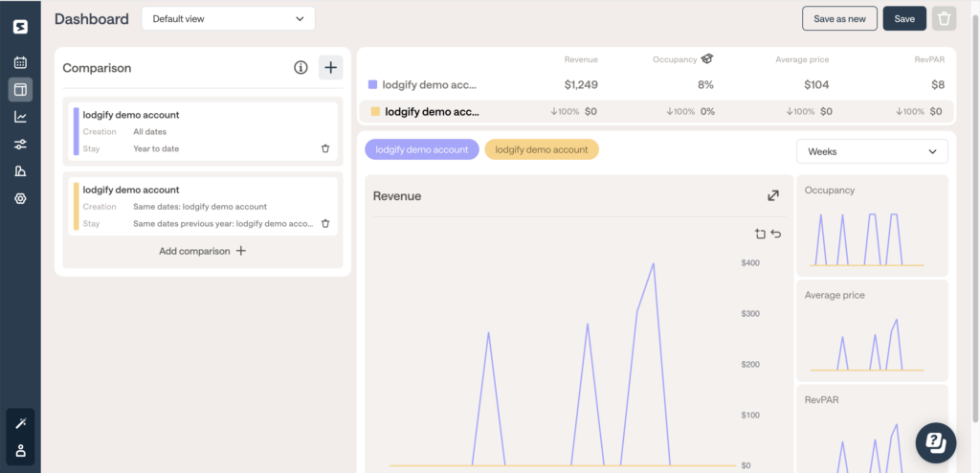Click the Save button
This screenshot has height=473, width=980.
(904, 19)
